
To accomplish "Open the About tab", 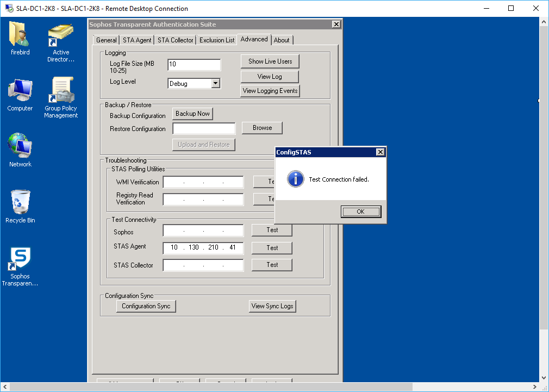I will pos(282,40).
